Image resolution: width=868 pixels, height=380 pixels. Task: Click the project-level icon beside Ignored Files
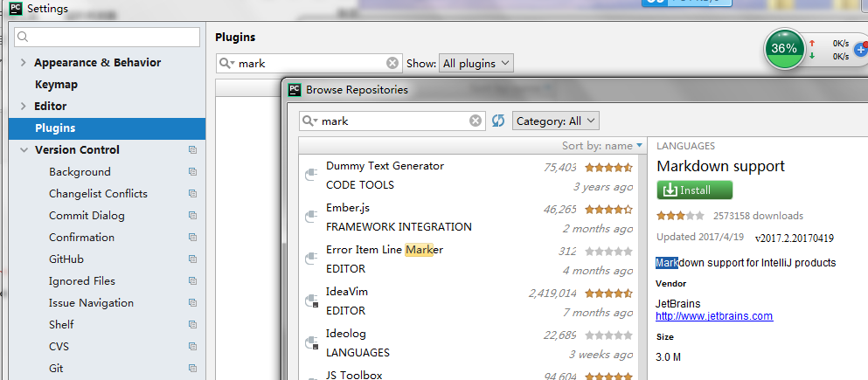pos(192,281)
